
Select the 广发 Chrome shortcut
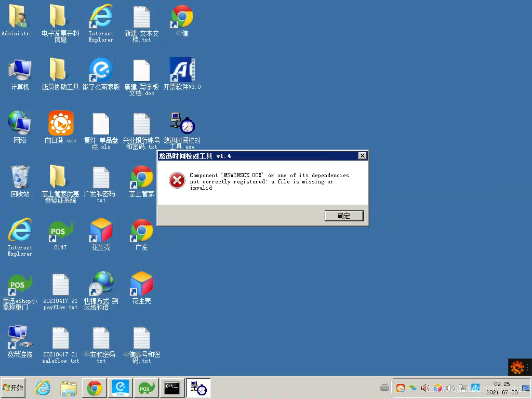tap(141, 235)
